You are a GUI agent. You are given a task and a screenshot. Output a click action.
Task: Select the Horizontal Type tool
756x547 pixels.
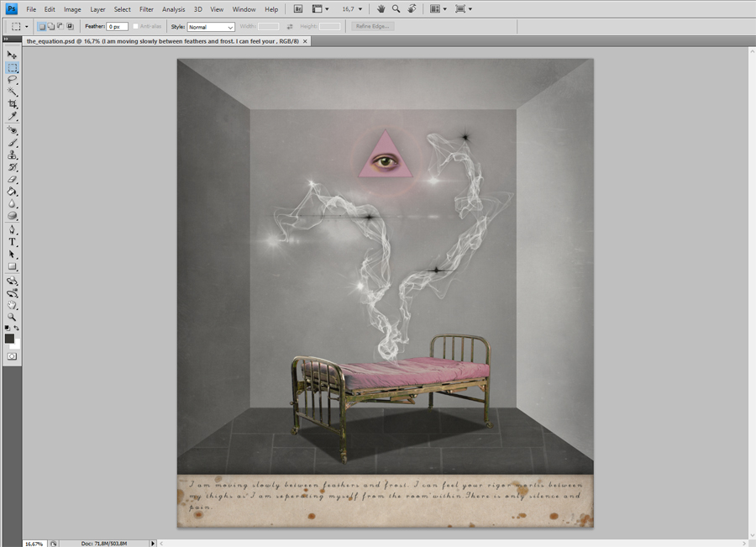click(x=13, y=242)
